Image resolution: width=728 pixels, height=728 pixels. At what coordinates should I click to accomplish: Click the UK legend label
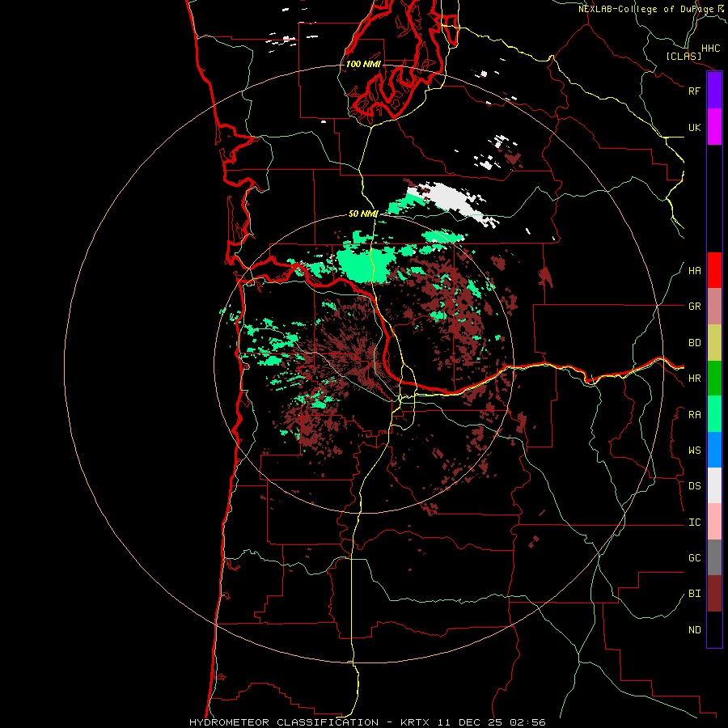[694, 127]
